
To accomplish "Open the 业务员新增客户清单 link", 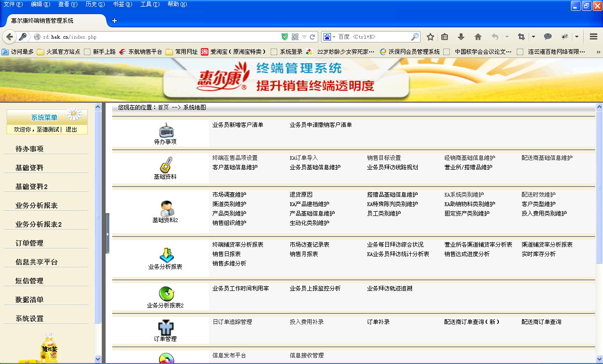I will coord(238,125).
